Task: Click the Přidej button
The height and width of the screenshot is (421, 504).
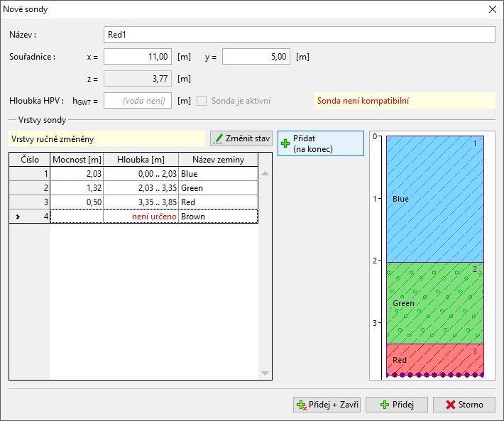Action: [397, 405]
